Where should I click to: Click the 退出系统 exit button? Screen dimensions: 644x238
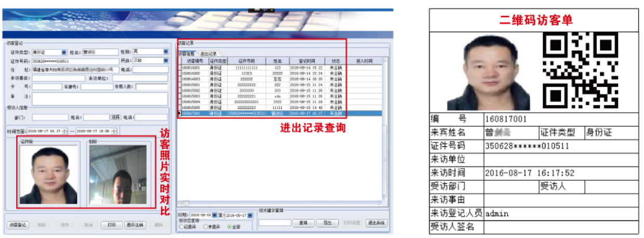click(x=376, y=222)
